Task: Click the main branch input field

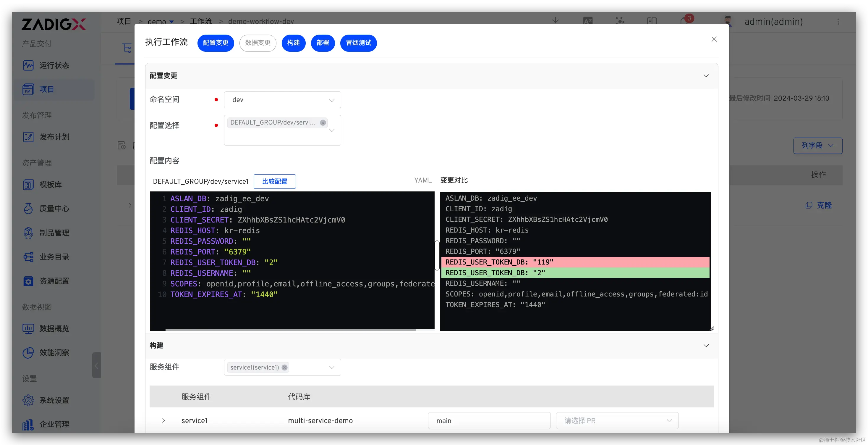Action: tap(489, 420)
